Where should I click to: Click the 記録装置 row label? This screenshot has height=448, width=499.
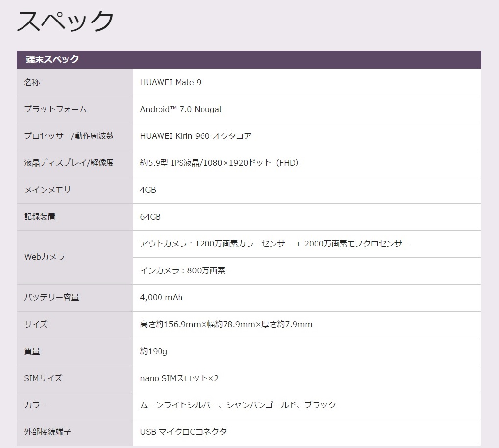tap(40, 217)
